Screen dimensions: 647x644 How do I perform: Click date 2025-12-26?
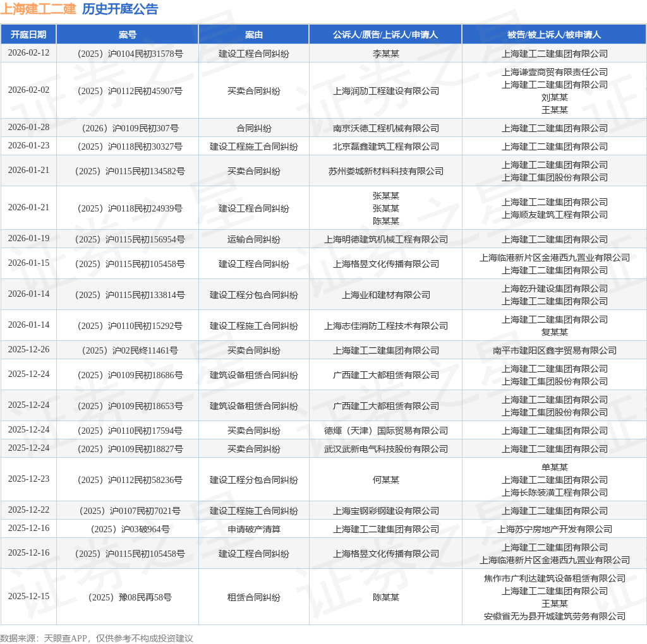28,350
